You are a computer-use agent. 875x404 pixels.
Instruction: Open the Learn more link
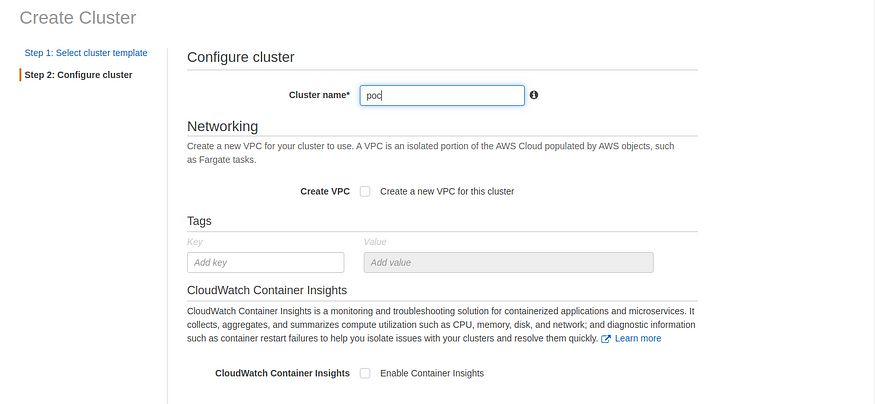638,339
